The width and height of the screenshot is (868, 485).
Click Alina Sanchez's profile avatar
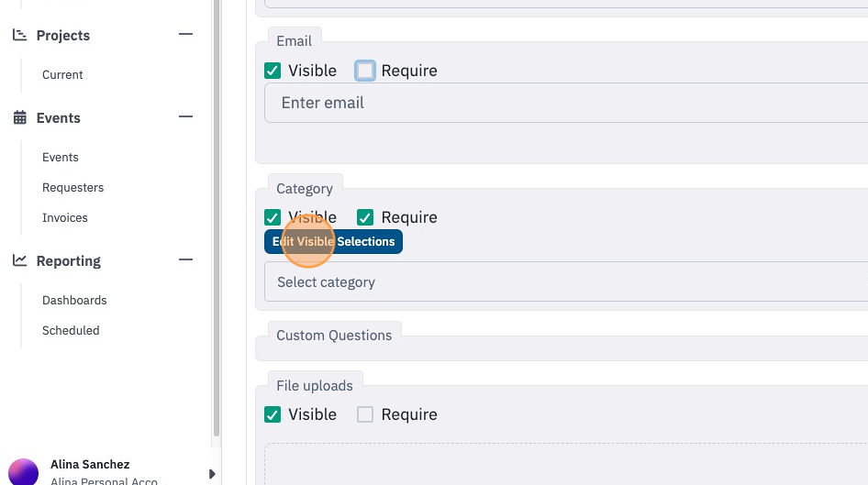(23, 472)
